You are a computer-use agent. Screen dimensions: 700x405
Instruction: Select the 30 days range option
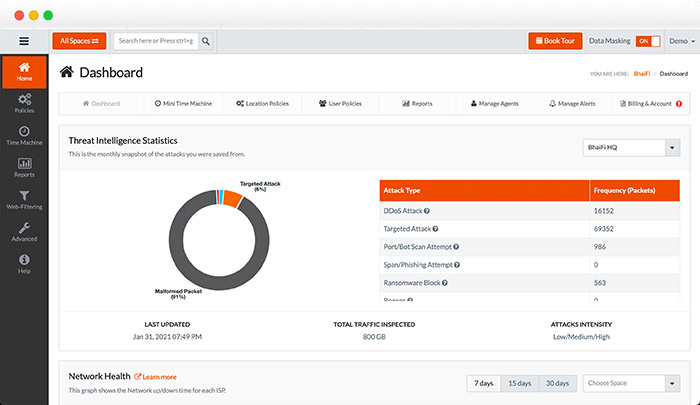pos(555,383)
